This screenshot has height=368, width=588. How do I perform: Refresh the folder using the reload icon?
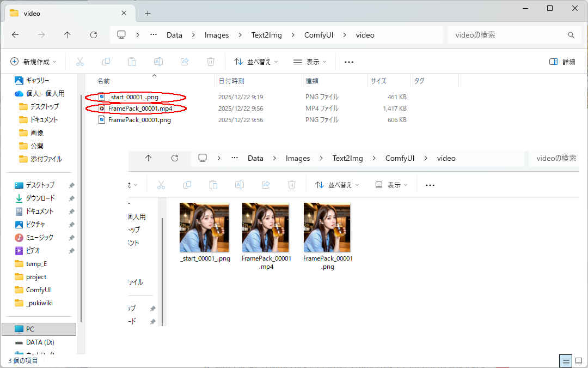coord(94,35)
